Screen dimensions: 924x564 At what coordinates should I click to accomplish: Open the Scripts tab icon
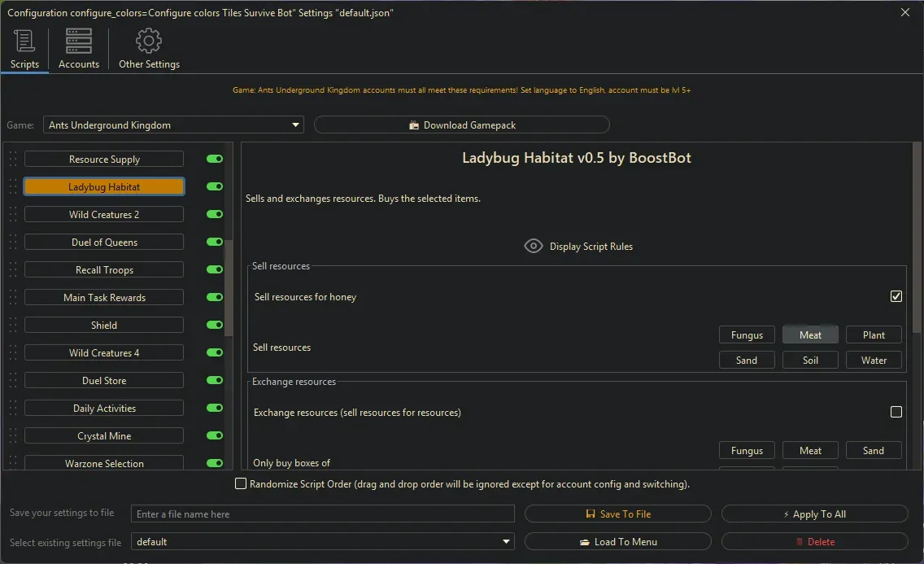[x=24, y=42]
